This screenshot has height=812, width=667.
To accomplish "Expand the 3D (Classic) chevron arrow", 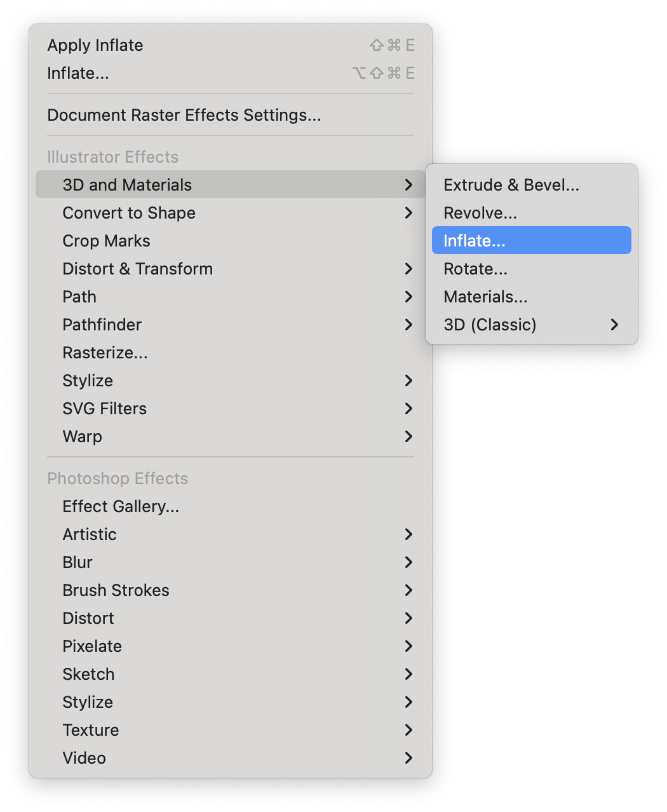I will (x=614, y=325).
